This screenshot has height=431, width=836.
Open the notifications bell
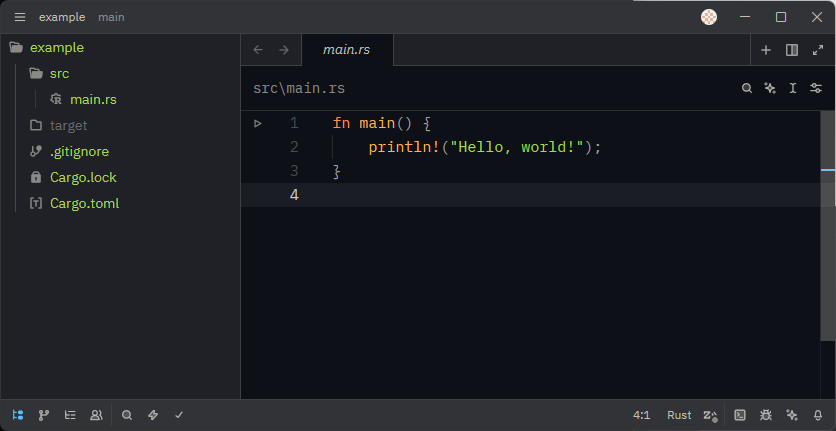[x=817, y=415]
